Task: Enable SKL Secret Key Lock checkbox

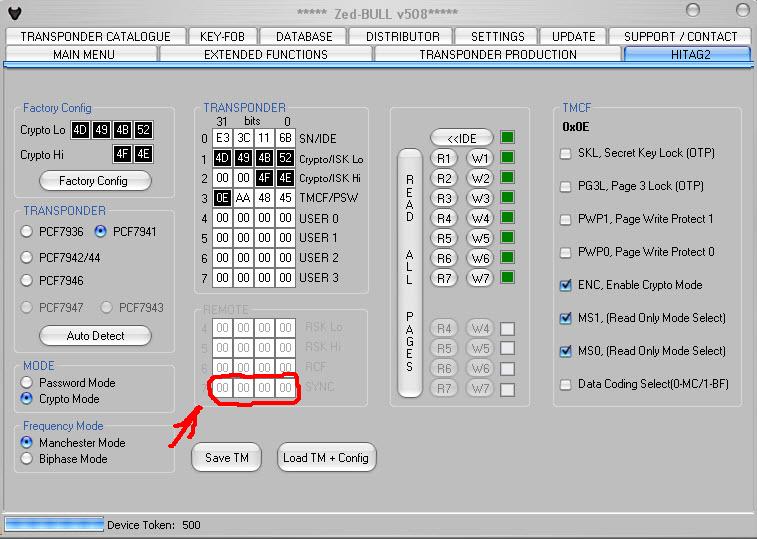Action: 565,154
